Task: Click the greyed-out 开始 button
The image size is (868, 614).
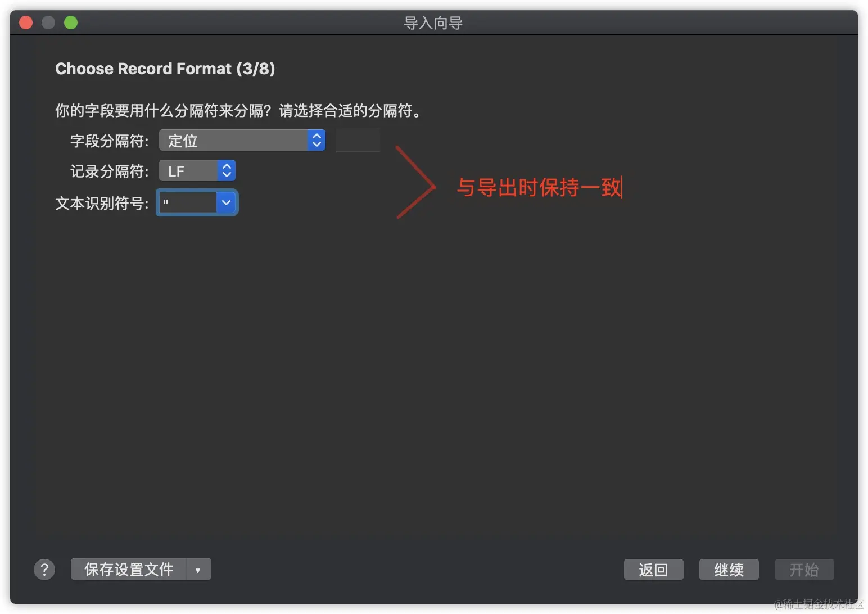Action: 804,570
